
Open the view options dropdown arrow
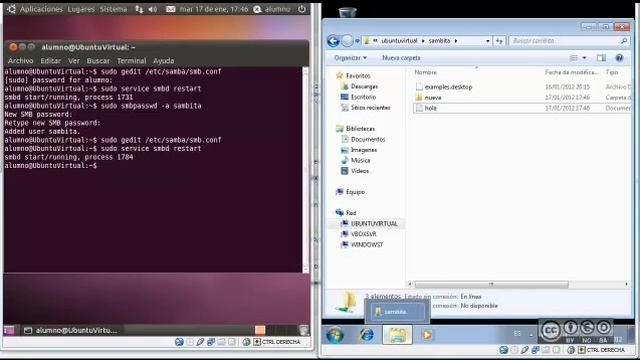(584, 58)
